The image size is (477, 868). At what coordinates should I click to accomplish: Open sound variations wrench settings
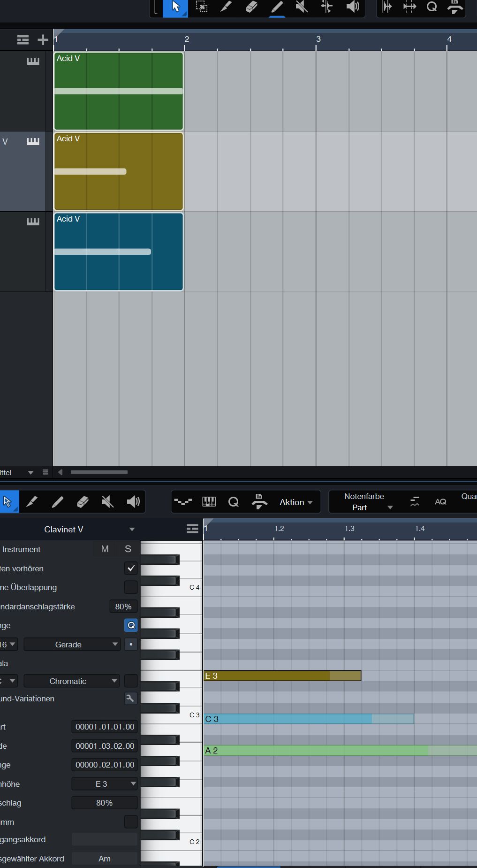click(x=130, y=699)
